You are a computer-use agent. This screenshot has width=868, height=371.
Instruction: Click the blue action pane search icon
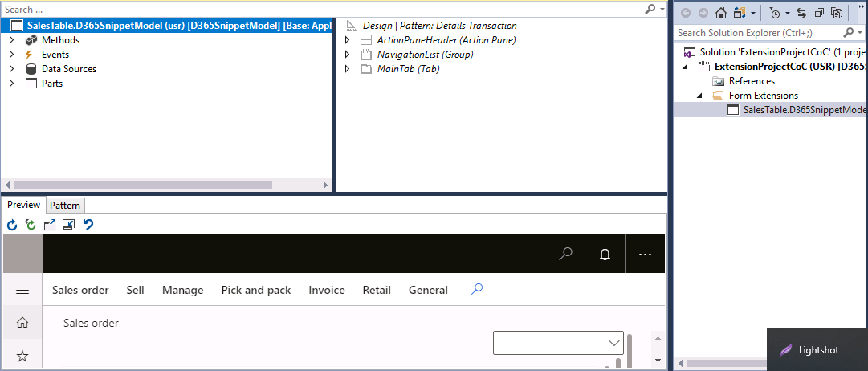click(477, 288)
